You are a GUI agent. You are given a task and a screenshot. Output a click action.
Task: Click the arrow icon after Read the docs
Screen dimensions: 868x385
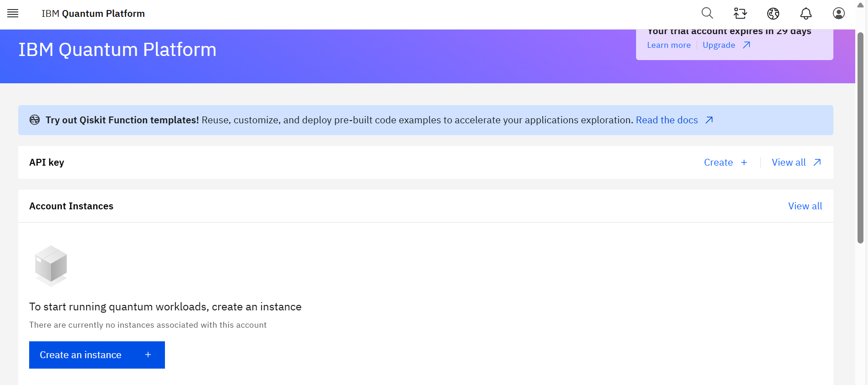pos(709,120)
